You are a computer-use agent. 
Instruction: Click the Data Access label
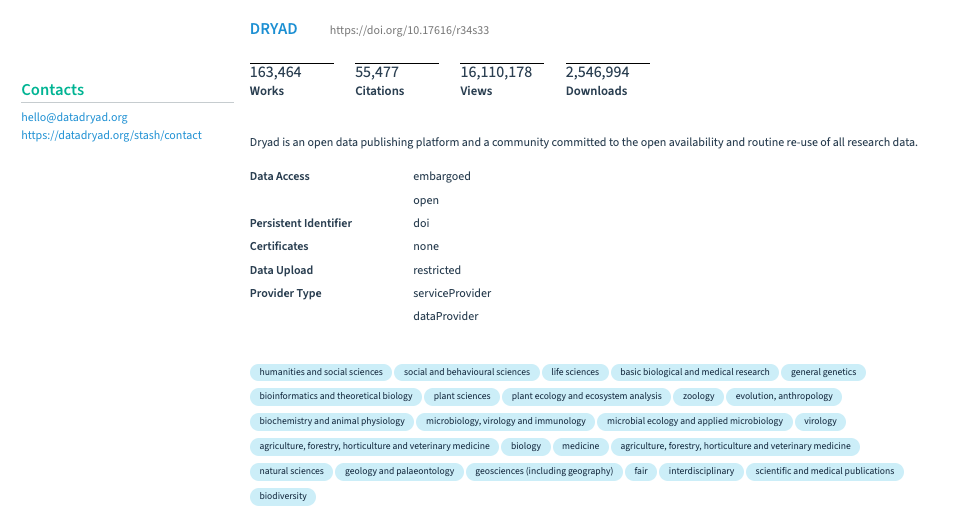[280, 176]
